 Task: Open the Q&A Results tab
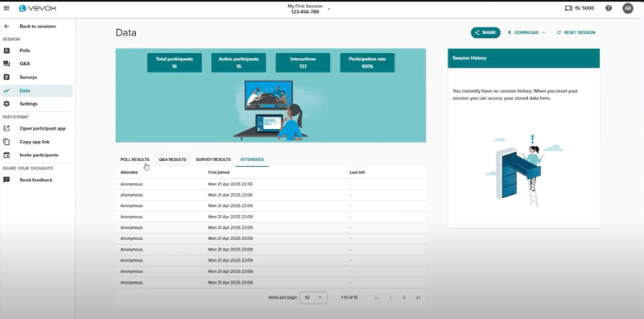click(x=172, y=159)
